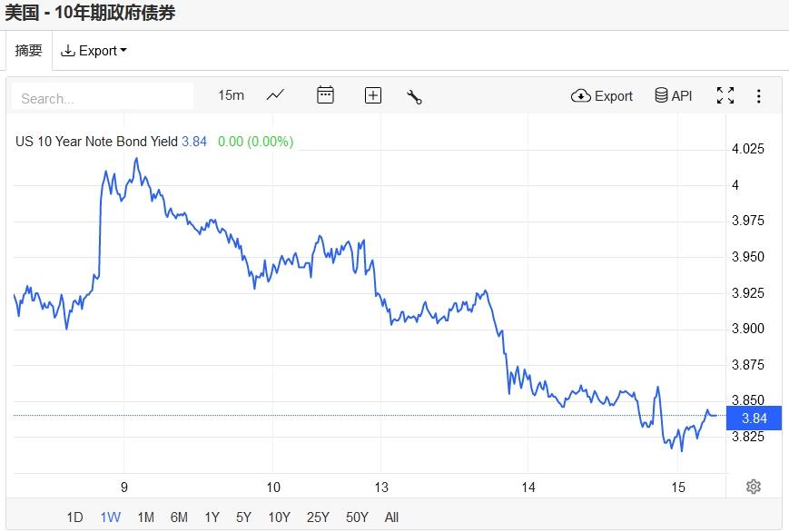Open the 15m interval selector
The width and height of the screenshot is (789, 532).
click(232, 95)
